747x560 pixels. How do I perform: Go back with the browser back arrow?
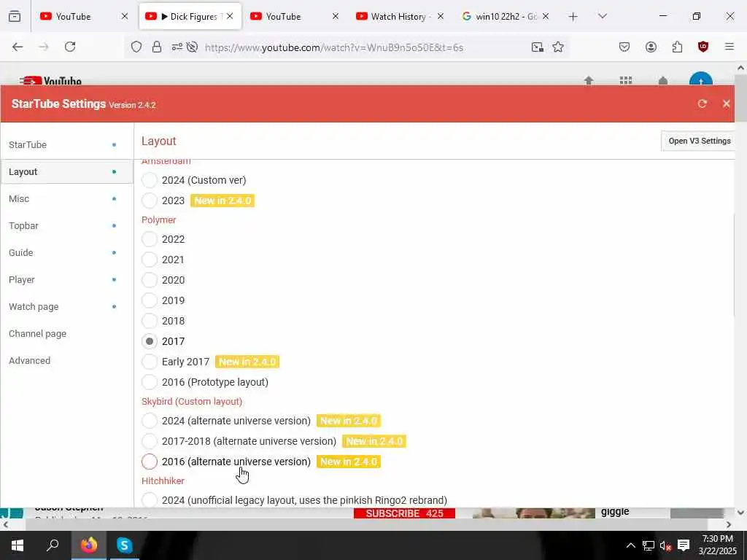[x=18, y=47]
